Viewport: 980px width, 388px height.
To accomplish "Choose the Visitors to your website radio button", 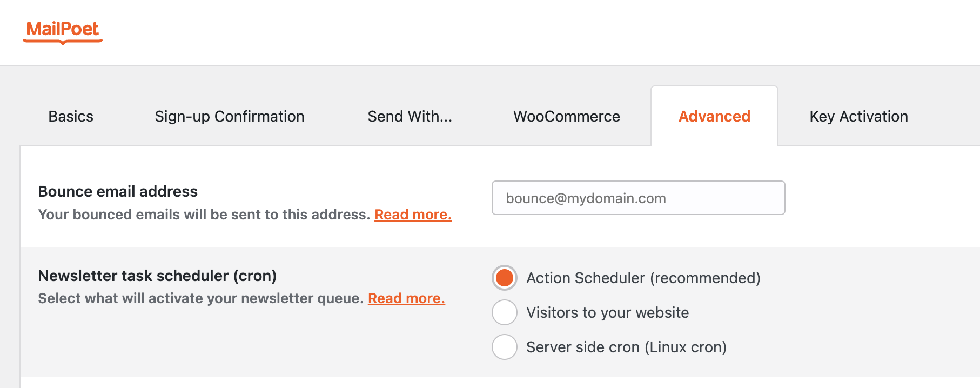I will pos(505,312).
